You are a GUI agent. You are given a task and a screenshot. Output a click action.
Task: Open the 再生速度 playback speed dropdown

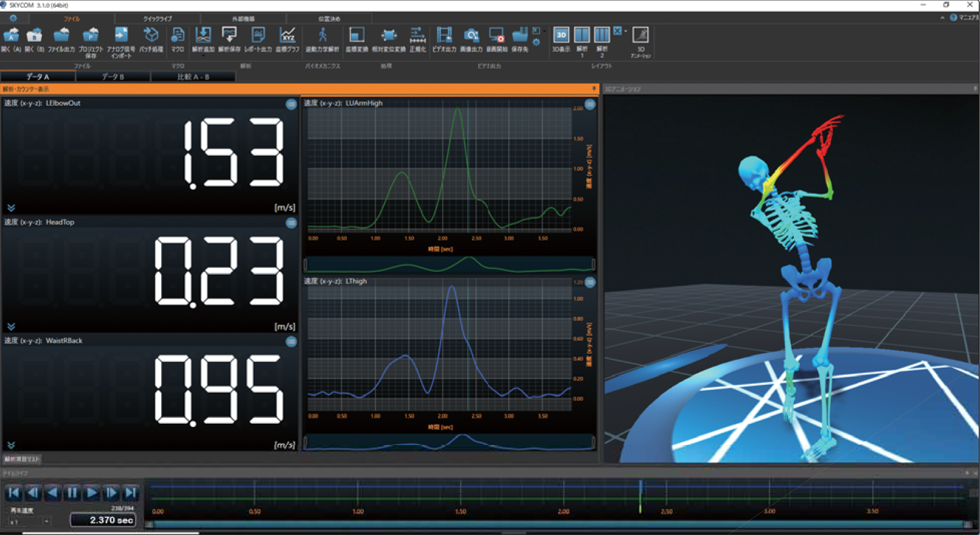click(x=46, y=521)
